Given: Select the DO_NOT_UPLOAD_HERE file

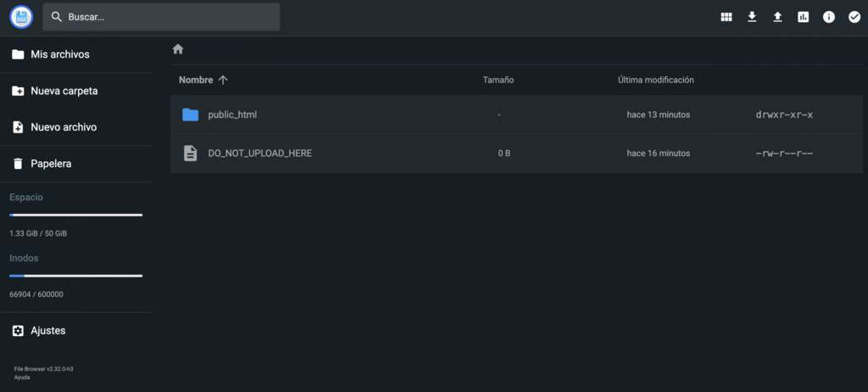Looking at the screenshot, I should click(x=516, y=154).
